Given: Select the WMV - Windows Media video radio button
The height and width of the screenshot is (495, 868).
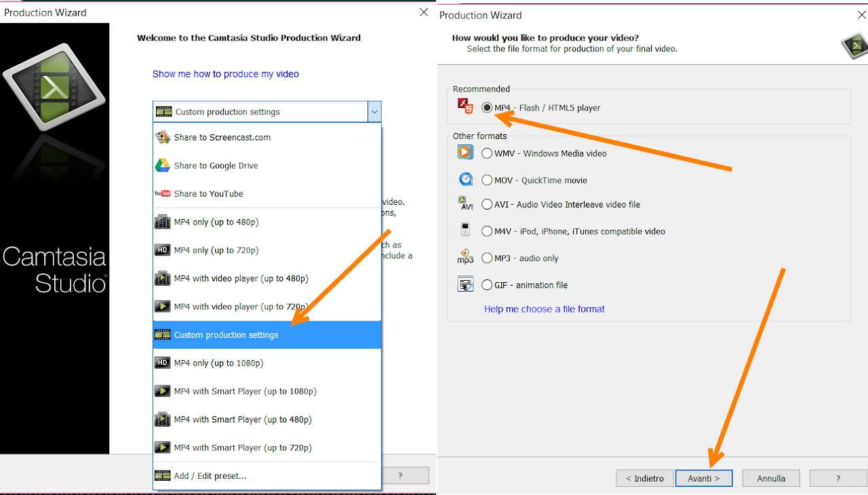Looking at the screenshot, I should (x=487, y=153).
